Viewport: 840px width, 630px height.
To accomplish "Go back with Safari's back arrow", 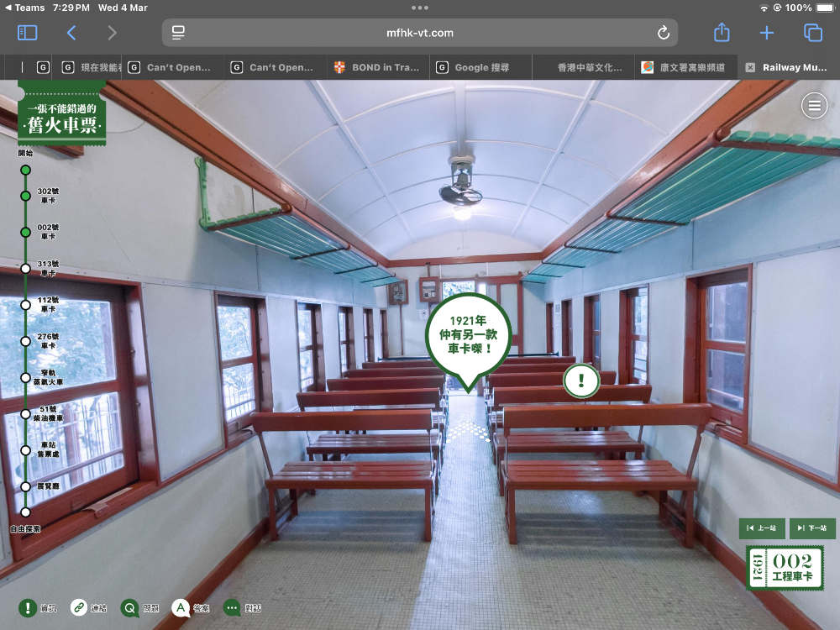I will click(71, 33).
